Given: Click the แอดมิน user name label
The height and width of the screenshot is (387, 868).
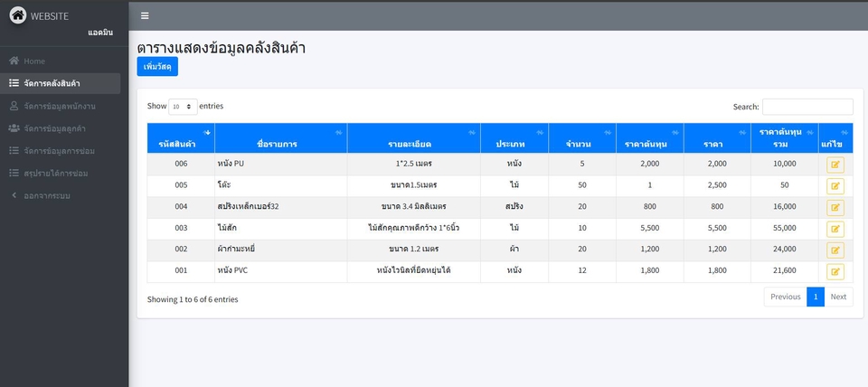Looking at the screenshot, I should click(100, 33).
